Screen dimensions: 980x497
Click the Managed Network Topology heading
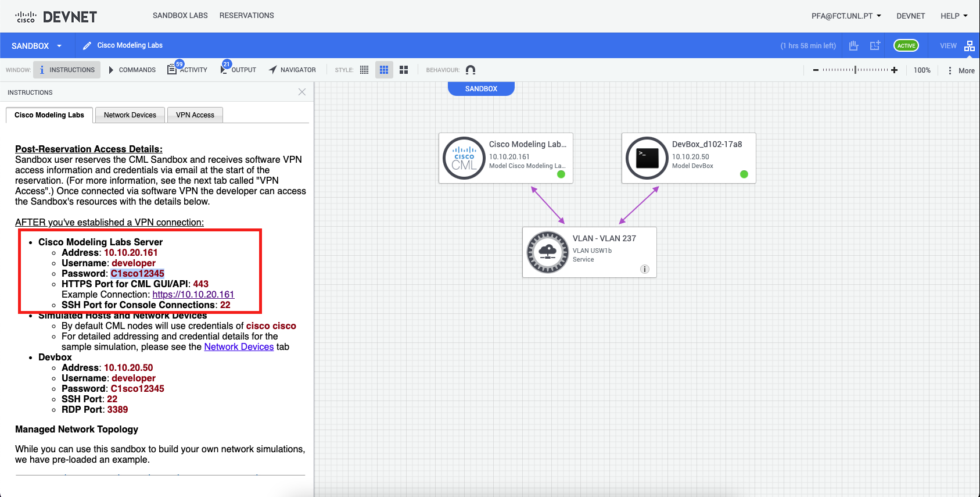coord(77,430)
